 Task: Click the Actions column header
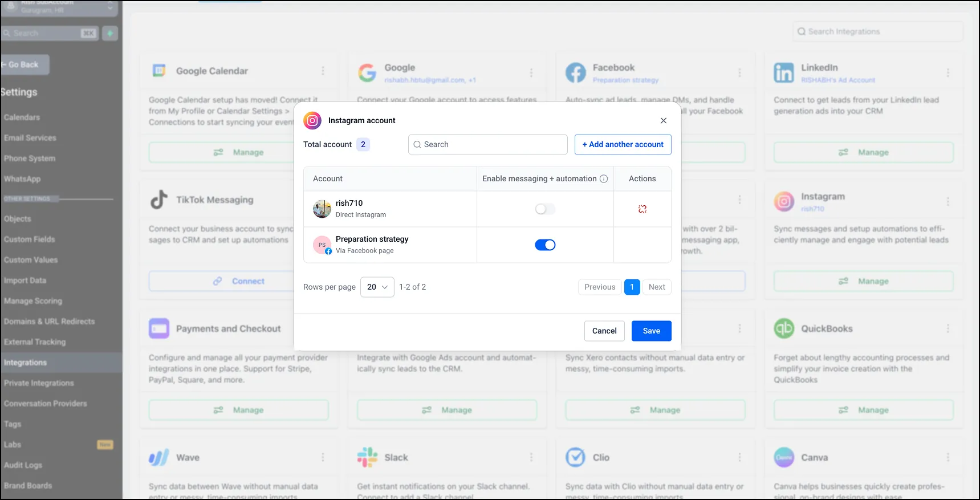coord(642,178)
